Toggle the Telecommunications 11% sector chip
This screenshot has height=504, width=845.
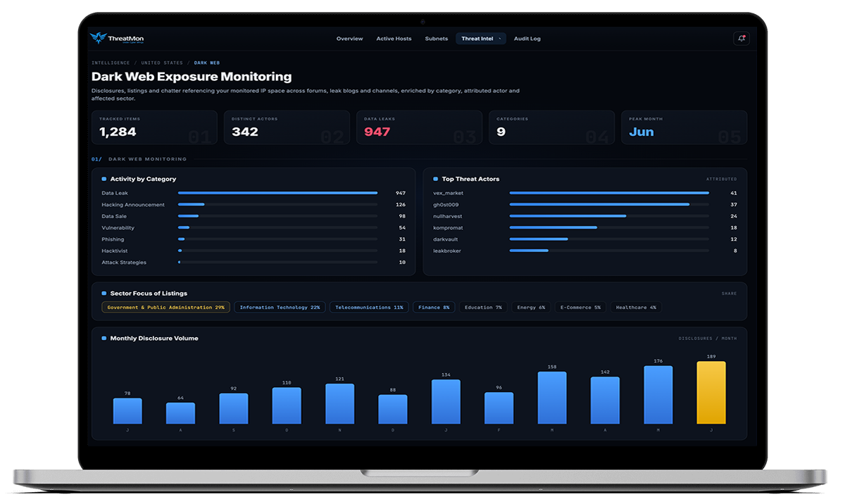pyautogui.click(x=369, y=308)
